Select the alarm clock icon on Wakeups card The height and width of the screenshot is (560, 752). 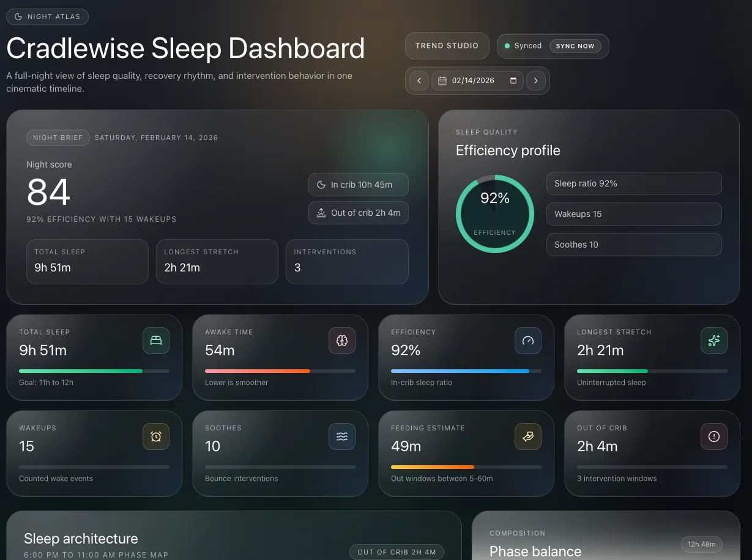pyautogui.click(x=156, y=437)
